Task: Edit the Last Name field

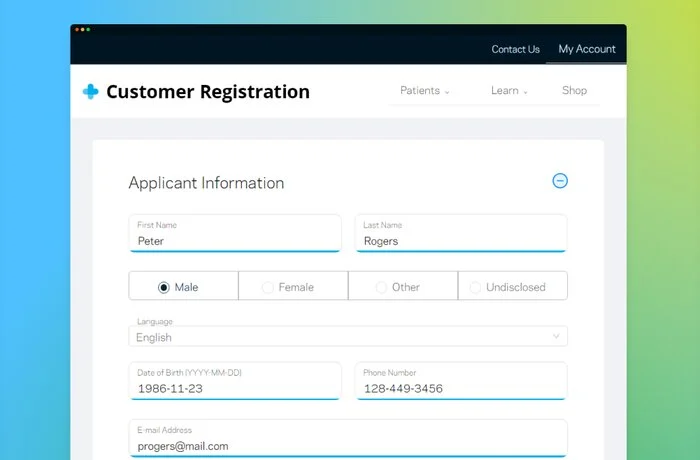Action: 461,233
